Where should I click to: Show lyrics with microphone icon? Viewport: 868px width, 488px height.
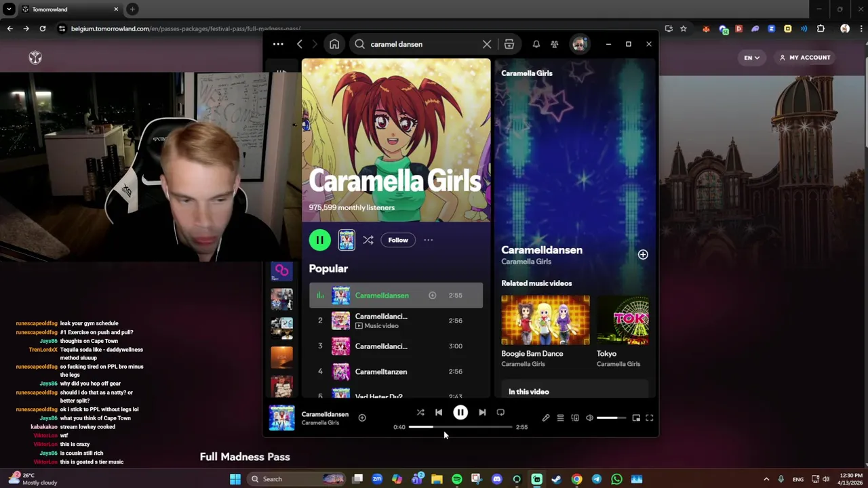tap(546, 418)
